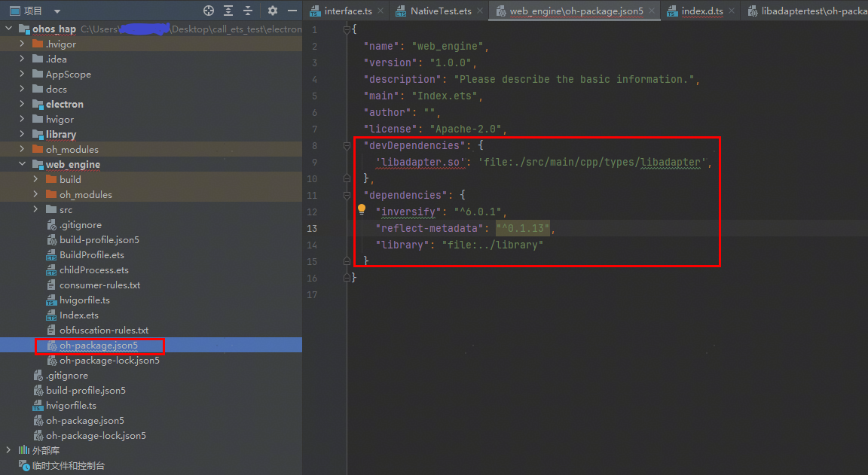Fold the devDependencies block at line 8
The height and width of the screenshot is (475, 868).
(347, 146)
